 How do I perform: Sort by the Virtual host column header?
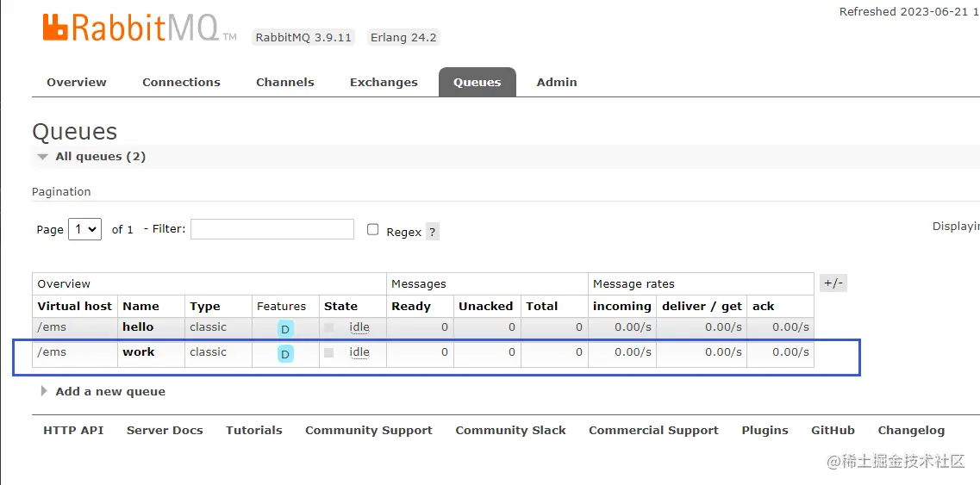point(75,307)
